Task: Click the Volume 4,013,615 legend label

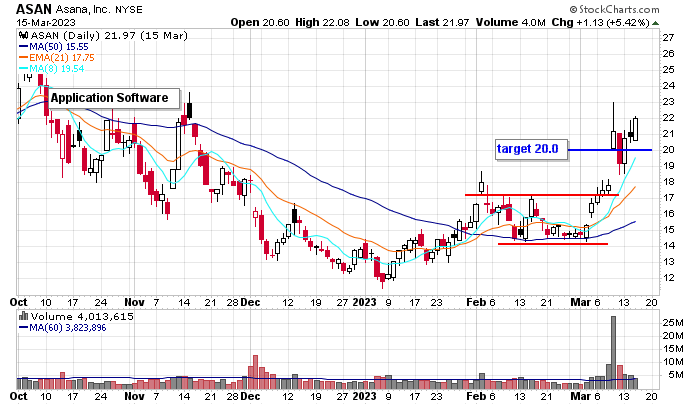Action: pos(82,317)
